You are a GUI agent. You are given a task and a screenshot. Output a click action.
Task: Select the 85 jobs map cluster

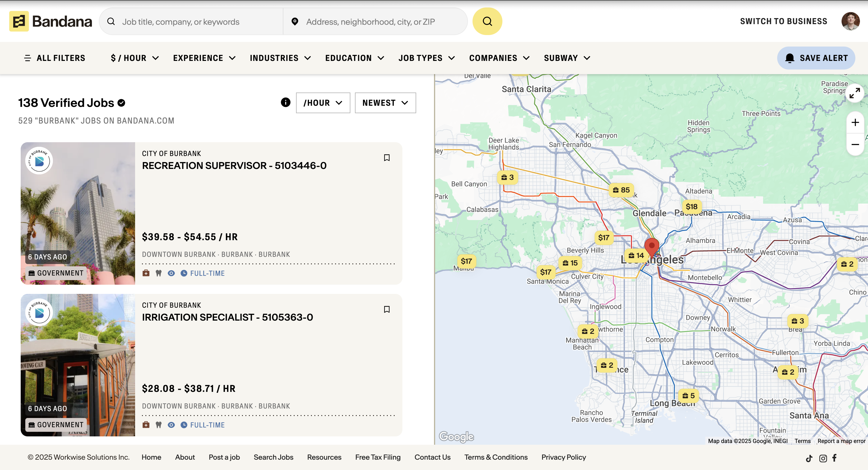[x=621, y=190]
